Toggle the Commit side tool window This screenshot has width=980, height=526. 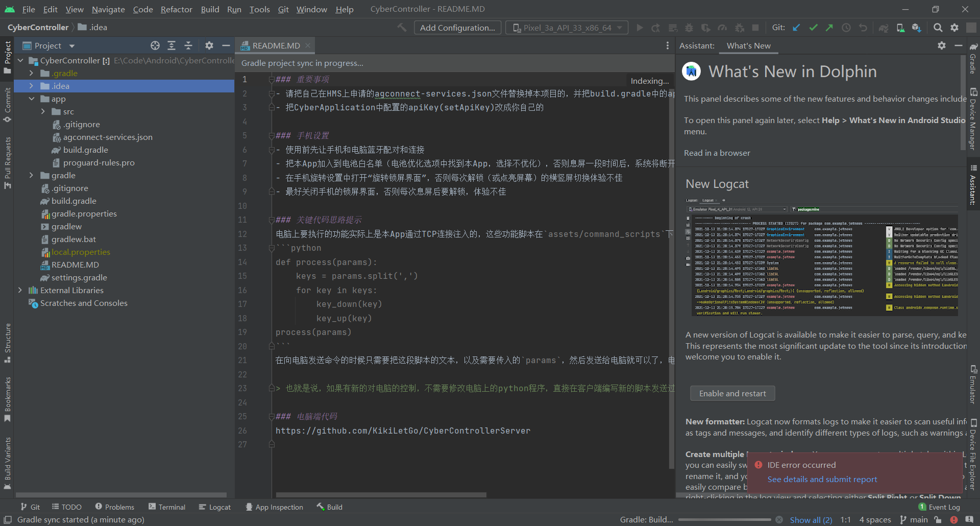[x=7, y=105]
